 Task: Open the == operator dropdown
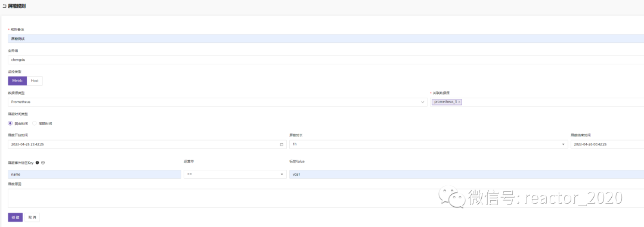point(235,175)
